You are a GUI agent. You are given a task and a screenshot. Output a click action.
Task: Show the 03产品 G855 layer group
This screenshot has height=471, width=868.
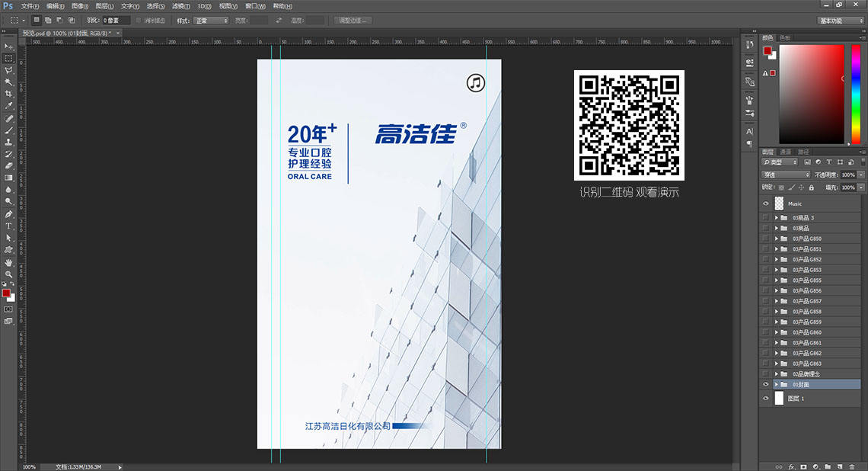point(766,280)
